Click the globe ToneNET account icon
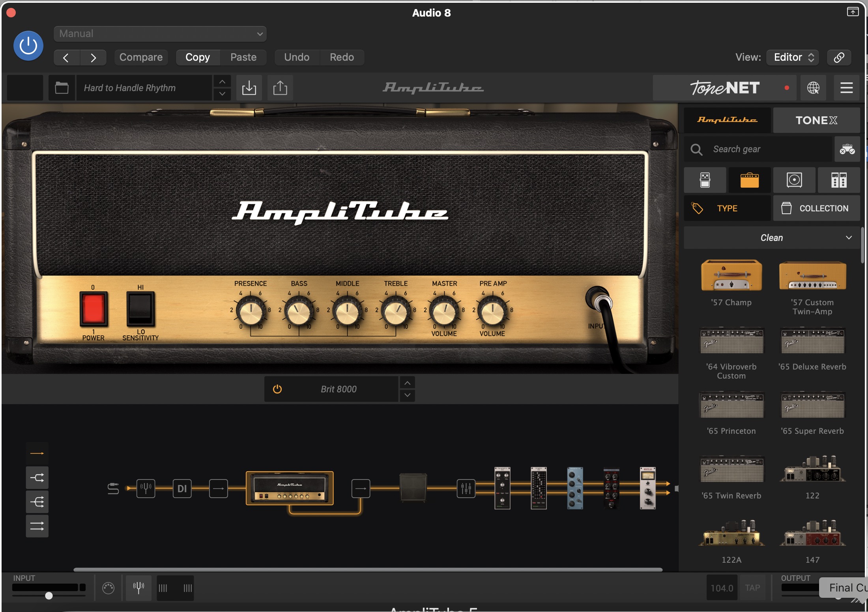This screenshot has height=612, width=868. click(x=813, y=88)
